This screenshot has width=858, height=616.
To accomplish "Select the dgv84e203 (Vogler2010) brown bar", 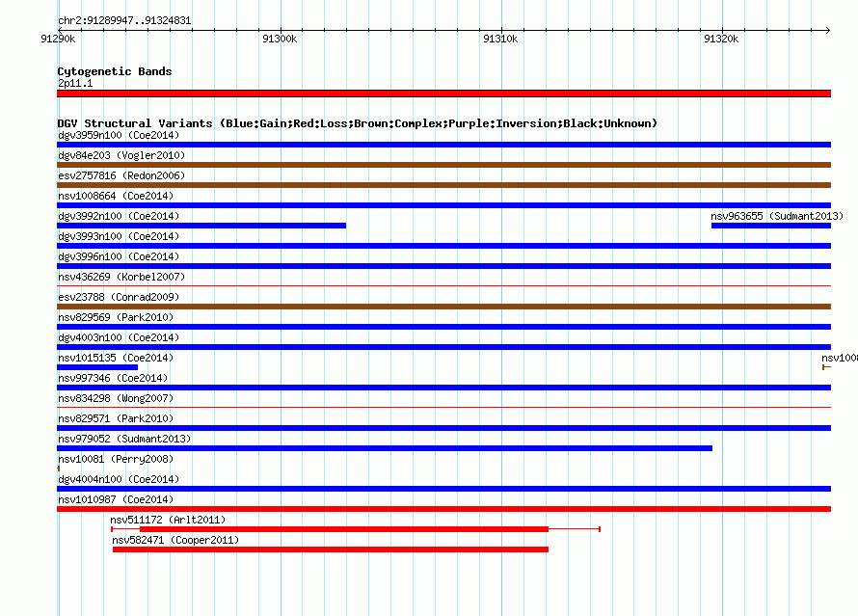I will [x=443, y=165].
